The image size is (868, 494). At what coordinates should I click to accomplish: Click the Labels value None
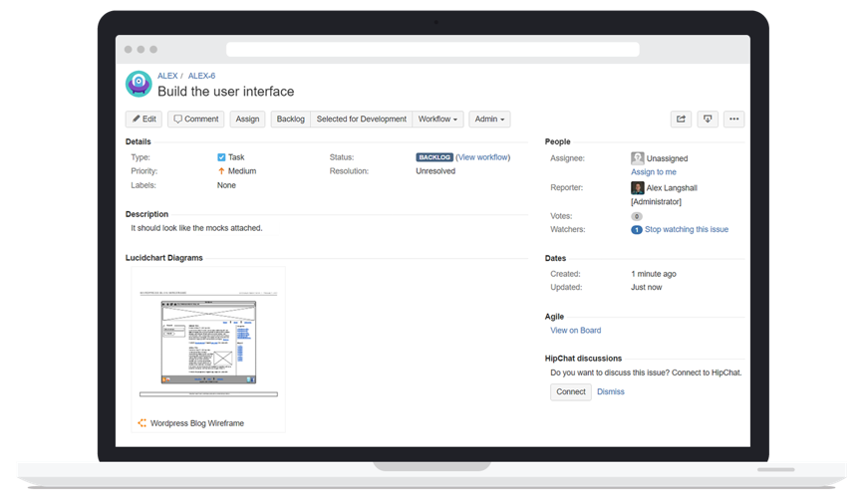coord(226,185)
